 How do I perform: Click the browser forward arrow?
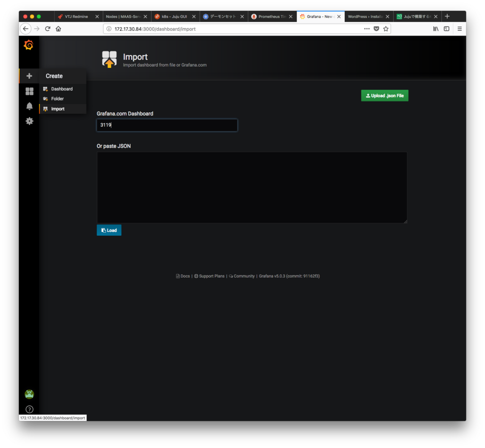[x=37, y=29]
